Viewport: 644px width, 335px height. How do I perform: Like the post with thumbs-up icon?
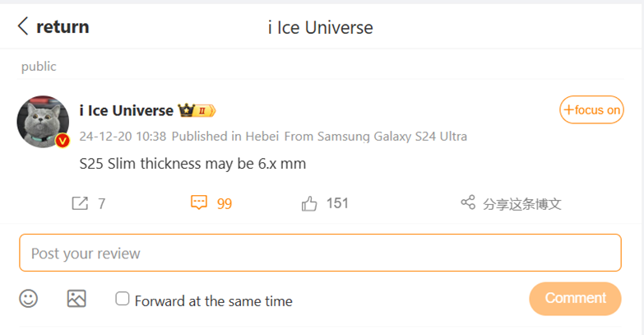309,203
